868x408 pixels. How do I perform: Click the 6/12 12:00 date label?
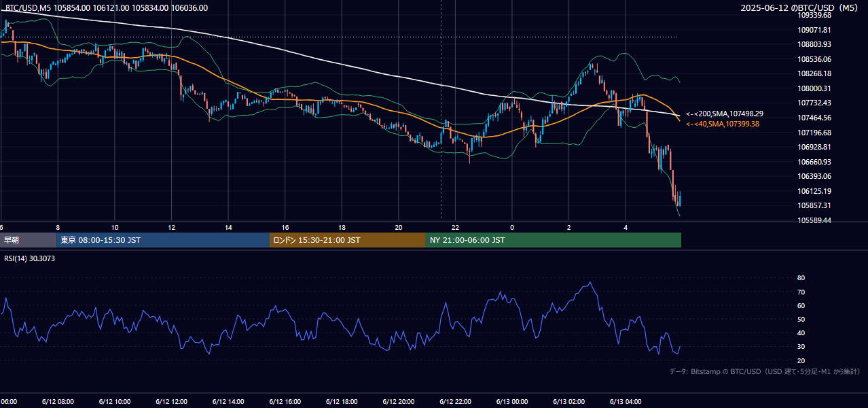point(171,401)
